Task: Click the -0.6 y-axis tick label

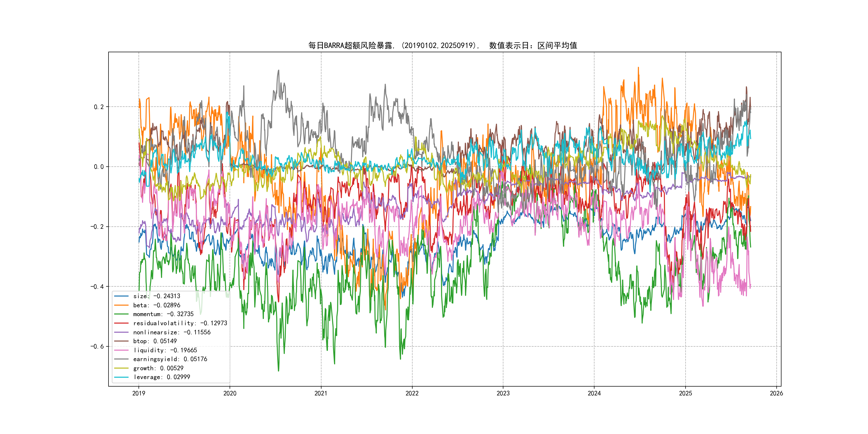Action: 97,346
